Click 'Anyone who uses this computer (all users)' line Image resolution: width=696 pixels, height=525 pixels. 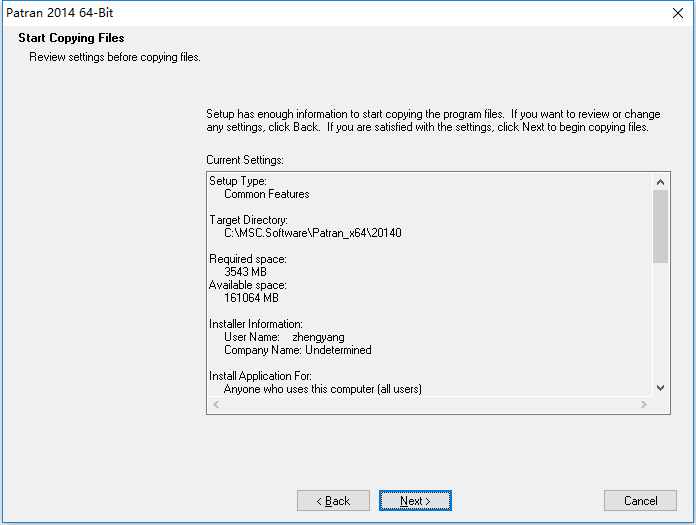point(322,389)
